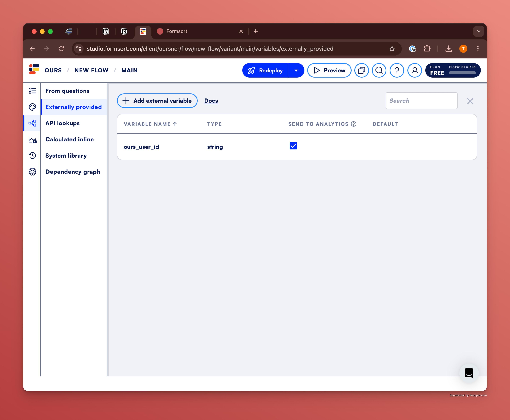Switch to the API lookups section
The height and width of the screenshot is (420, 510).
tap(62, 123)
